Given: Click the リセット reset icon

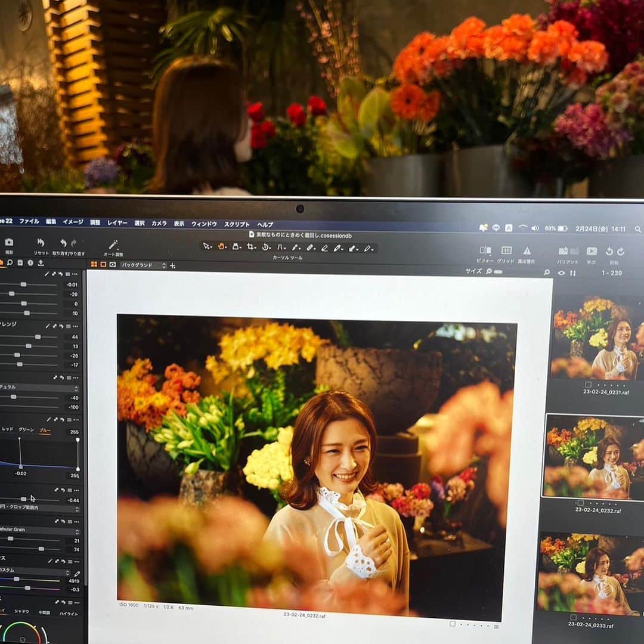Looking at the screenshot, I should [41, 243].
